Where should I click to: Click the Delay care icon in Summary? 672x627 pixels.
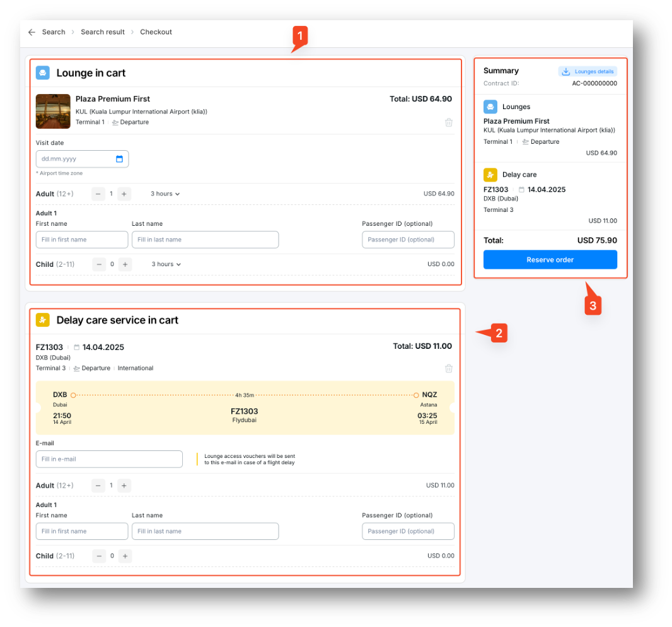click(490, 175)
